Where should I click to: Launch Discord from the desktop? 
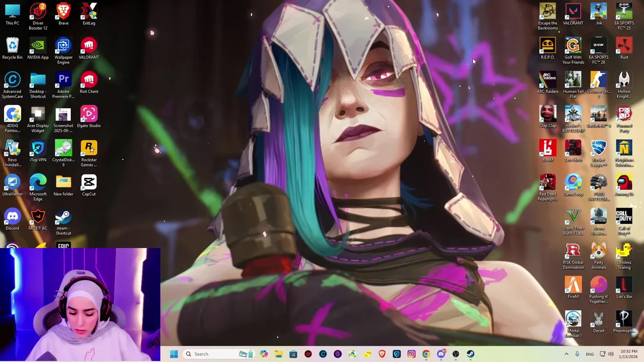[13, 219]
